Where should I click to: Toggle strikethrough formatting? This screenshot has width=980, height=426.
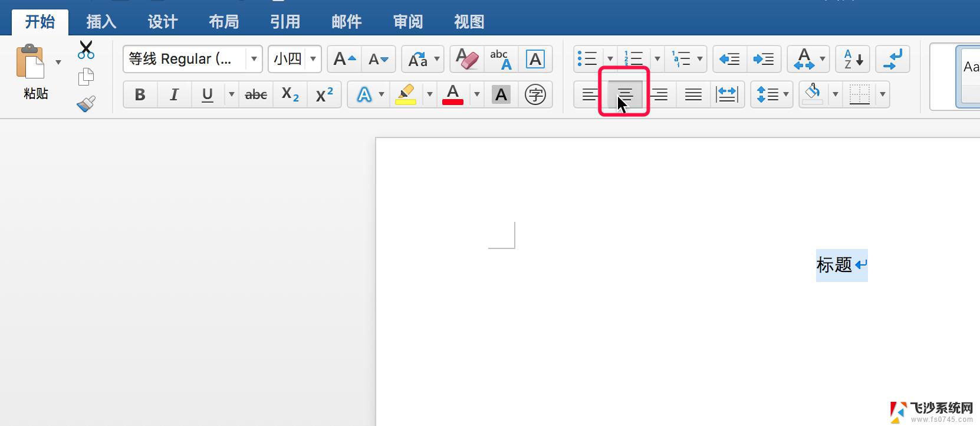pos(256,94)
